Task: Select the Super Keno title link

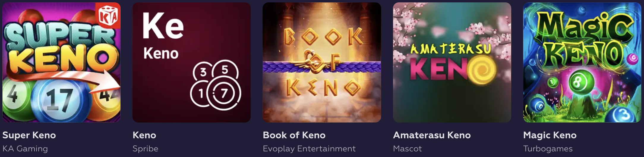Action: click(29, 135)
